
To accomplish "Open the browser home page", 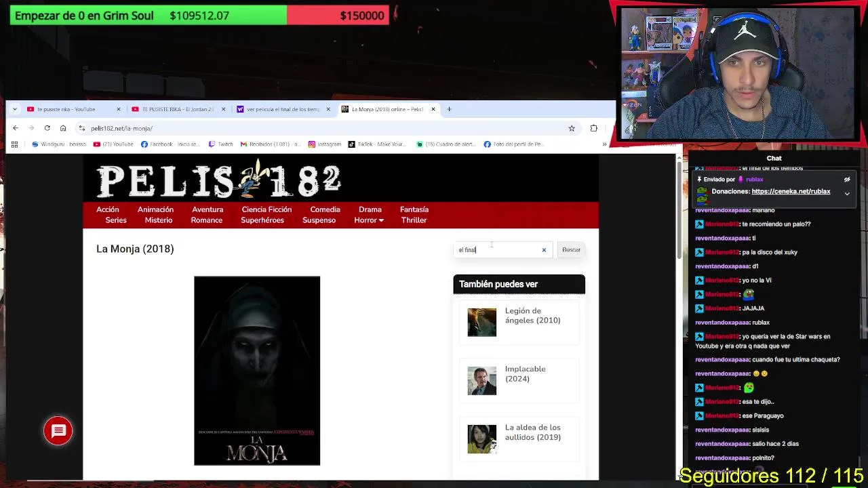I will 63,128.
